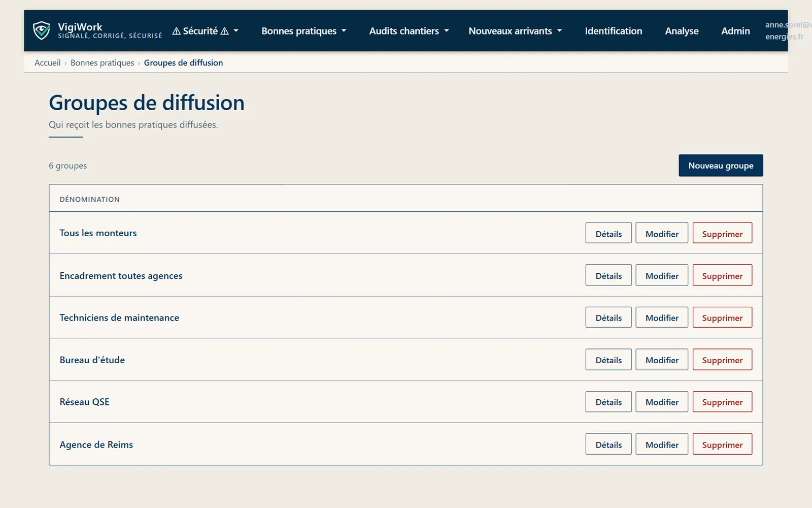Modifier Encadrement toutes agences
The height and width of the screenshot is (508, 812).
[x=662, y=275]
